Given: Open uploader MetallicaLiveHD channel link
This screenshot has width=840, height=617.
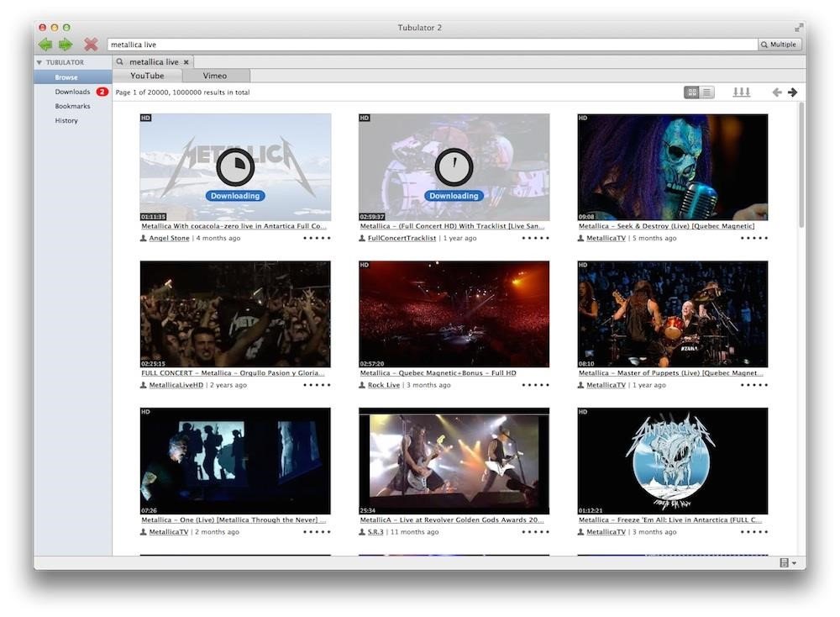Looking at the screenshot, I should 176,385.
